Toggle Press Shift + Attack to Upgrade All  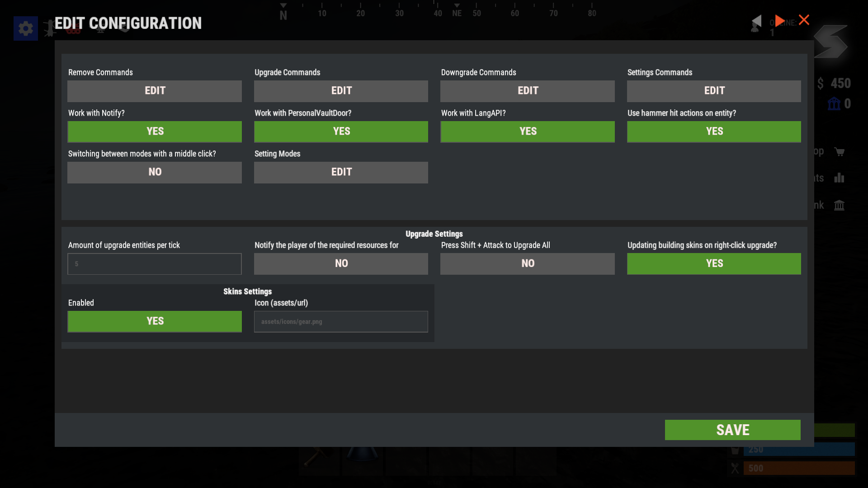[x=527, y=263]
